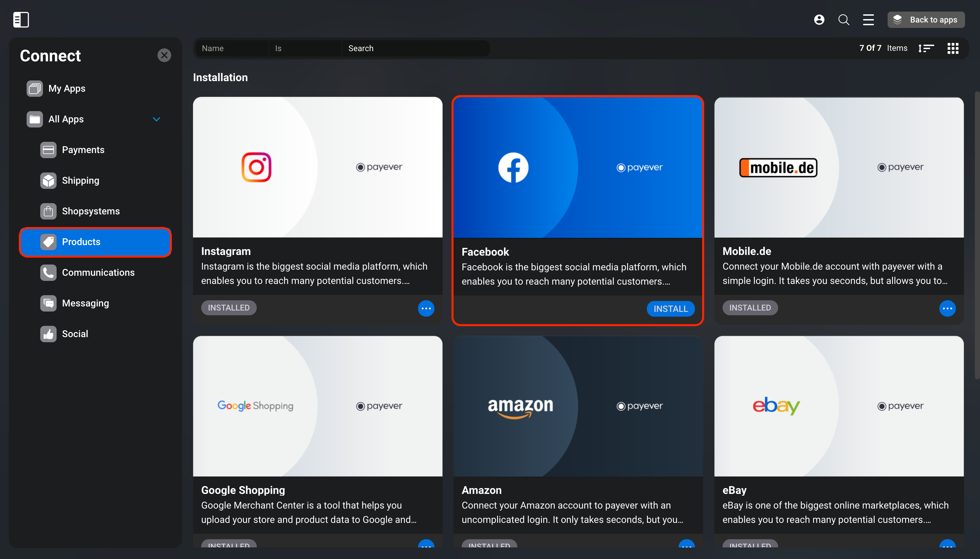980x559 pixels.
Task: Click the Instagram card title
Action: click(226, 251)
